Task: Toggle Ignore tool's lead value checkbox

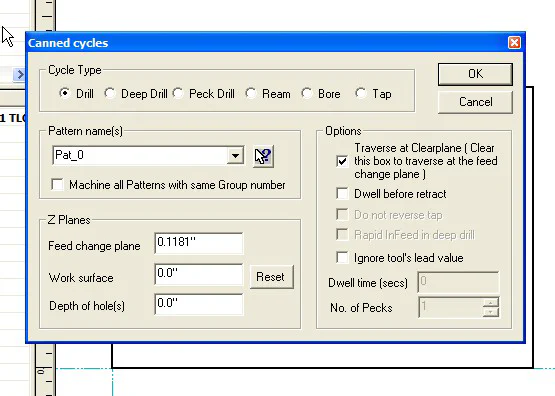Action: [342, 258]
